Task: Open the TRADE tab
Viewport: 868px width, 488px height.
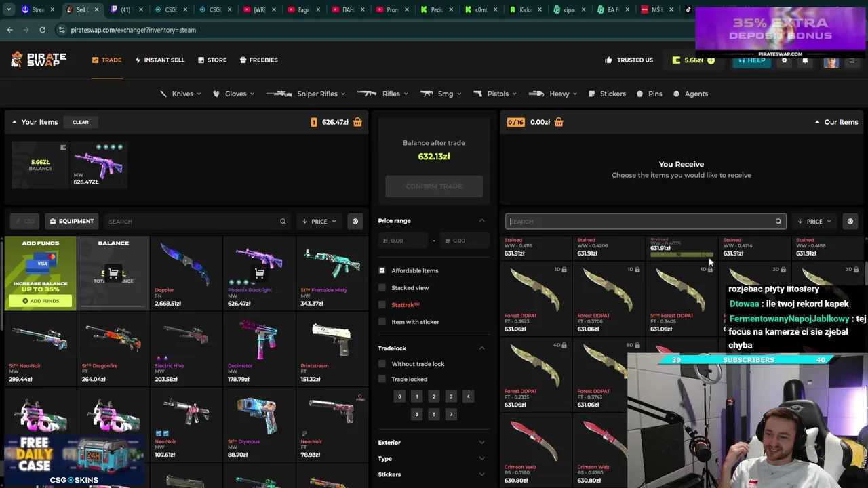Action: (107, 60)
